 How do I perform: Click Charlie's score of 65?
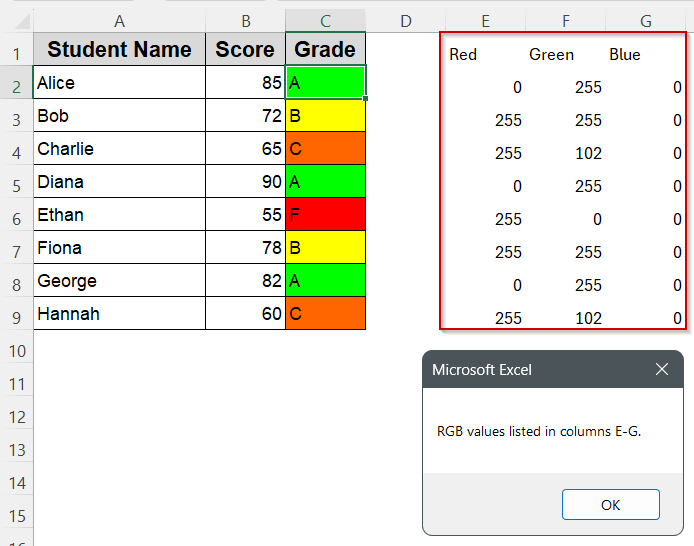pyautogui.click(x=246, y=148)
